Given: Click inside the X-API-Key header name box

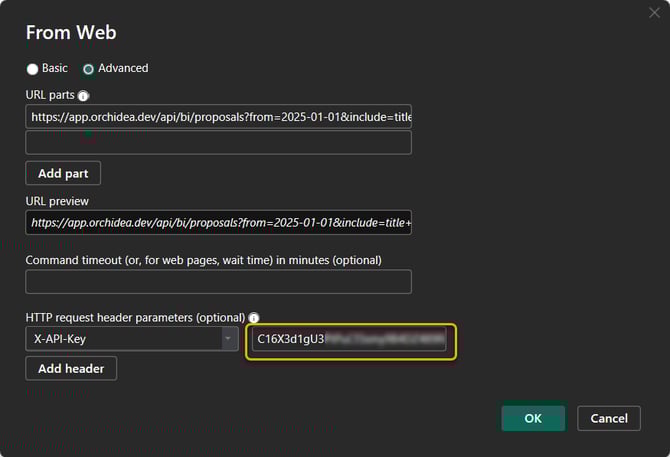Looking at the screenshot, I should (122, 339).
